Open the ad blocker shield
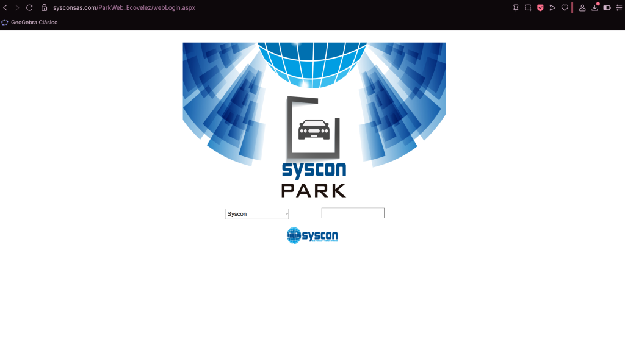The width and height of the screenshot is (625, 364). coord(541,7)
